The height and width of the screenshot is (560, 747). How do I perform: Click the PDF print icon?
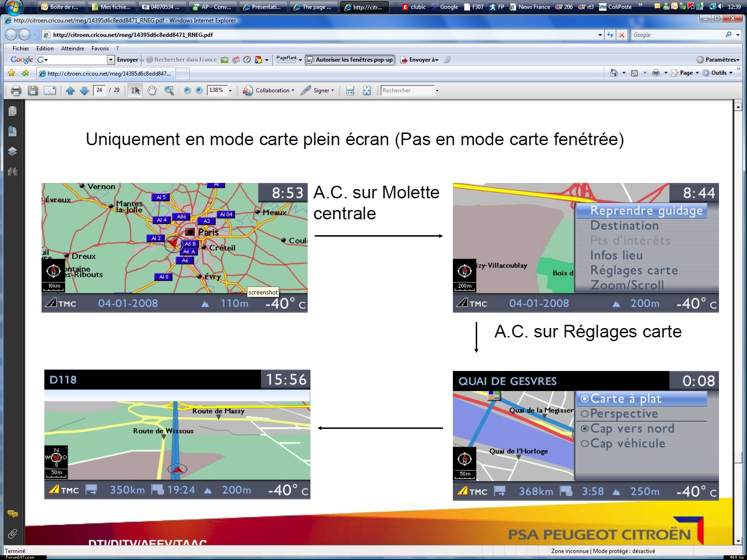coord(16,91)
